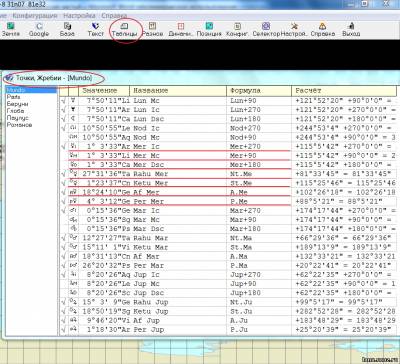
Task: Select Паулус in the left list
Action: click(17, 118)
